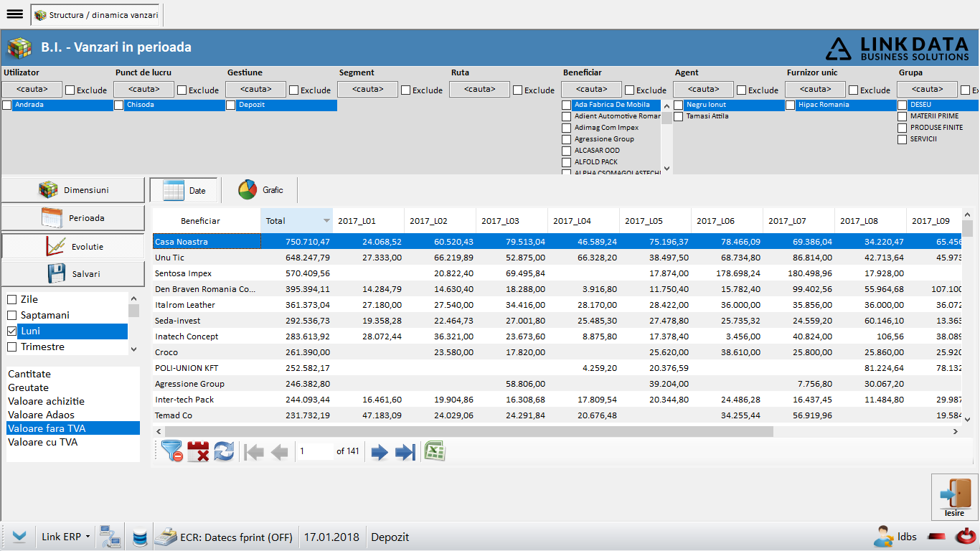Expand Beneficiar list down arrow
The image size is (980, 551).
pyautogui.click(x=666, y=169)
